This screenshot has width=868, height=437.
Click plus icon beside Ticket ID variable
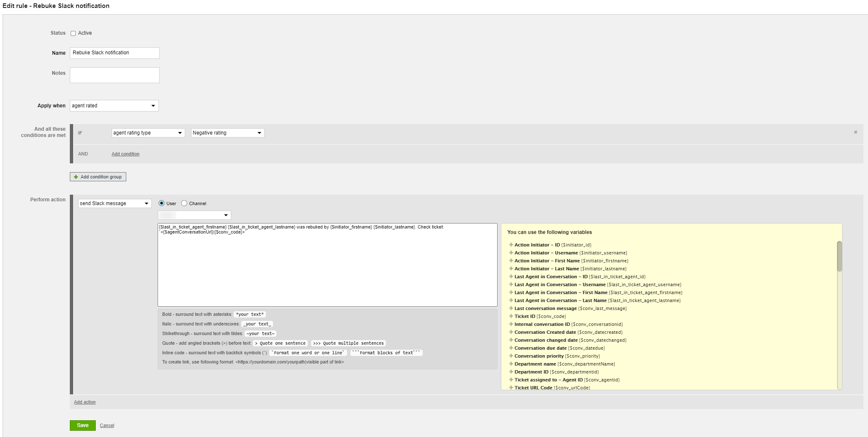pos(511,316)
